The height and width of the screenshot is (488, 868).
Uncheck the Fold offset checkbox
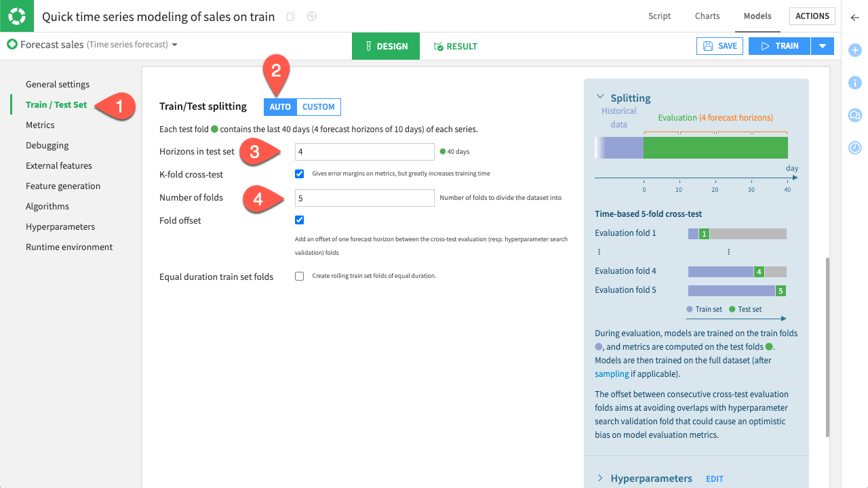pyautogui.click(x=299, y=220)
